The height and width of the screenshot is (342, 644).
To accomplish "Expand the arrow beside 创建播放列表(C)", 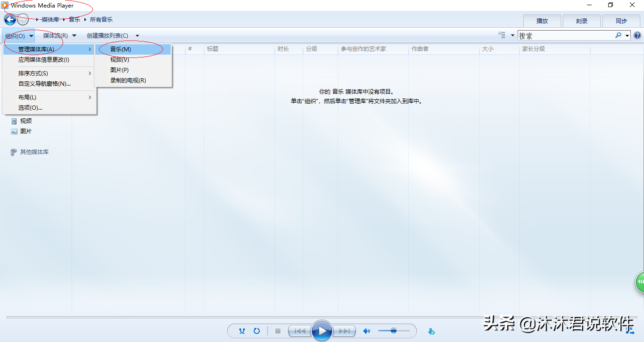I will [137, 36].
